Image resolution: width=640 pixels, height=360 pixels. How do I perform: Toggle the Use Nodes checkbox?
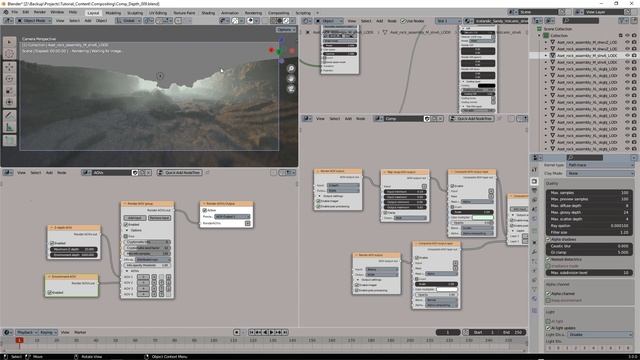coord(403,21)
